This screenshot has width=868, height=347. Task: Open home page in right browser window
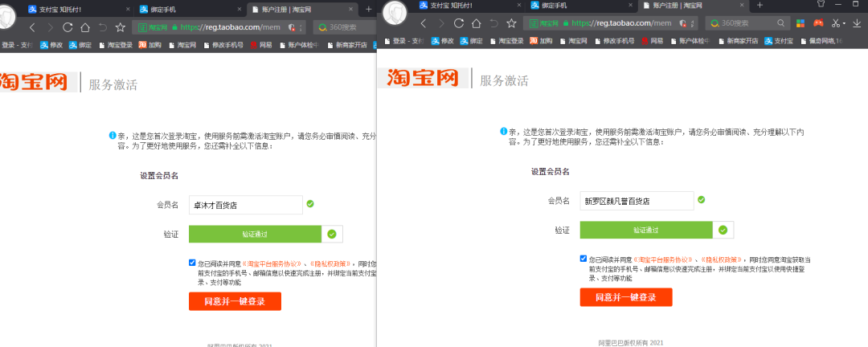476,23
